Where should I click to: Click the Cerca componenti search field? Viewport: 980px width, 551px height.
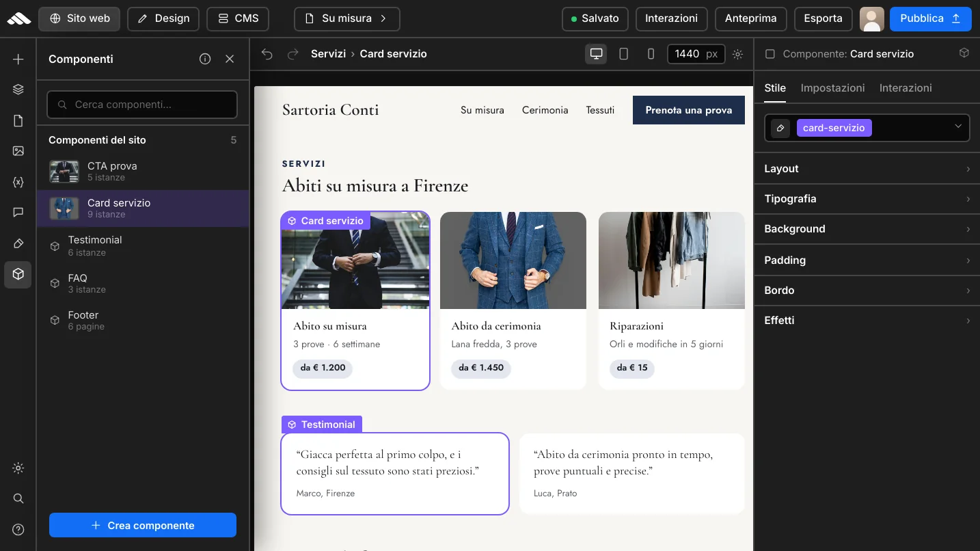click(142, 105)
